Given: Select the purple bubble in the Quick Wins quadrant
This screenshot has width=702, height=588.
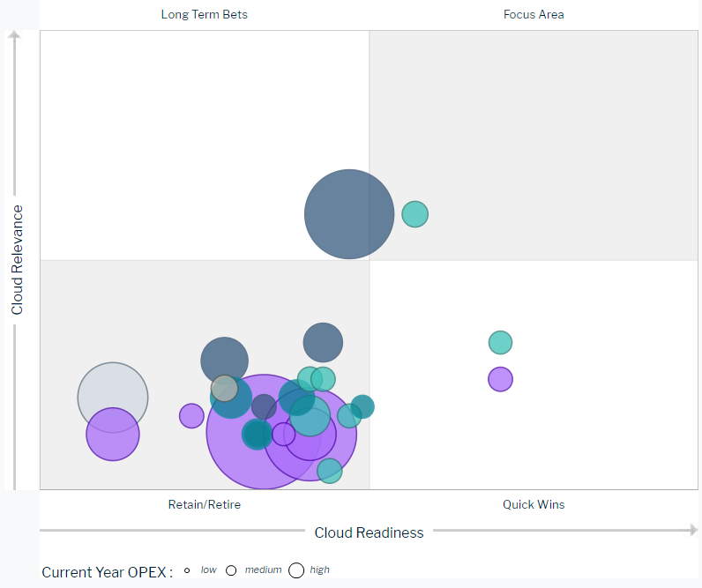Looking at the screenshot, I should pos(500,379).
